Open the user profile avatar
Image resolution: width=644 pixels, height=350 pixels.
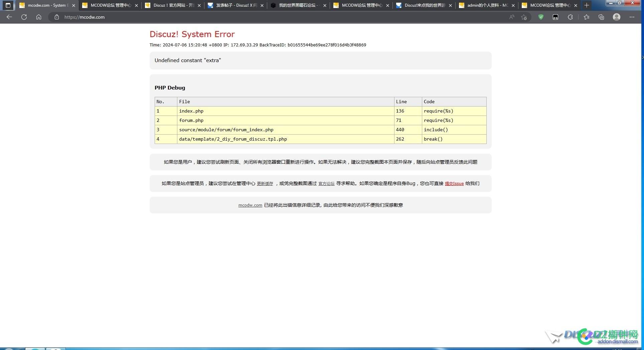point(617,17)
